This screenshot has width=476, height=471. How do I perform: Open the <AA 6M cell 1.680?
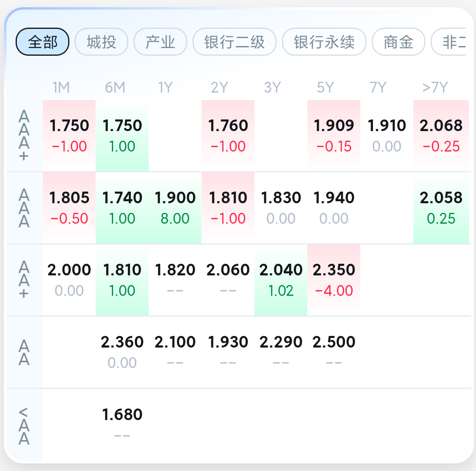click(x=122, y=424)
